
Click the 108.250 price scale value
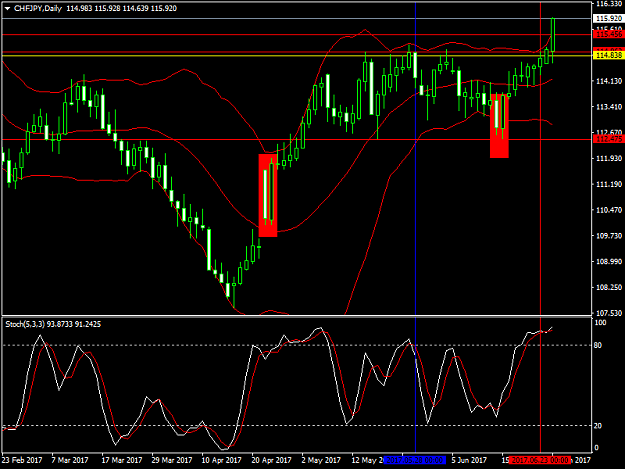(x=609, y=287)
